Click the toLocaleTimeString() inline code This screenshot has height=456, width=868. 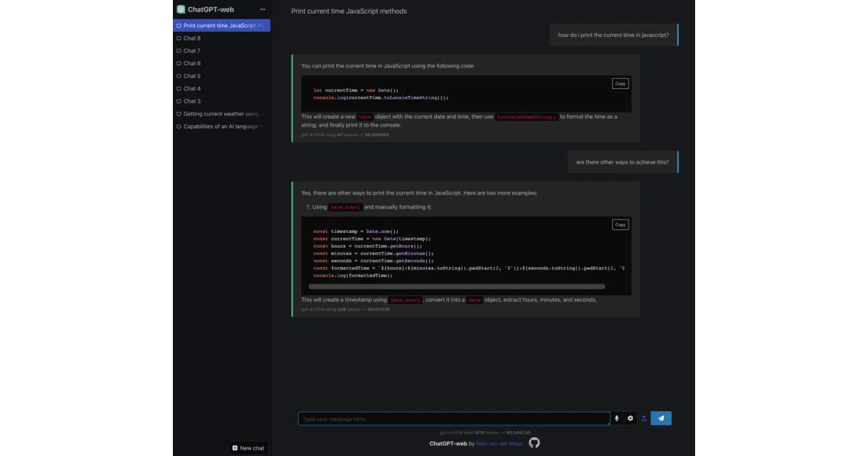click(x=527, y=117)
